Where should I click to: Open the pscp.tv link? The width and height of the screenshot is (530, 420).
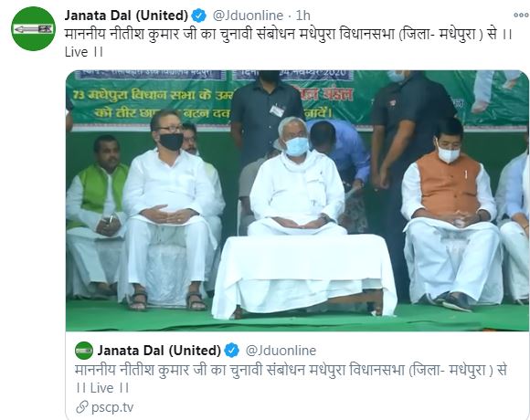click(x=112, y=407)
